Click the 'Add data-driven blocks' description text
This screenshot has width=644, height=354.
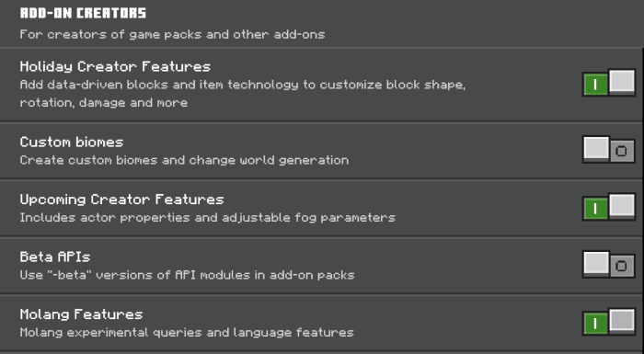(242, 94)
